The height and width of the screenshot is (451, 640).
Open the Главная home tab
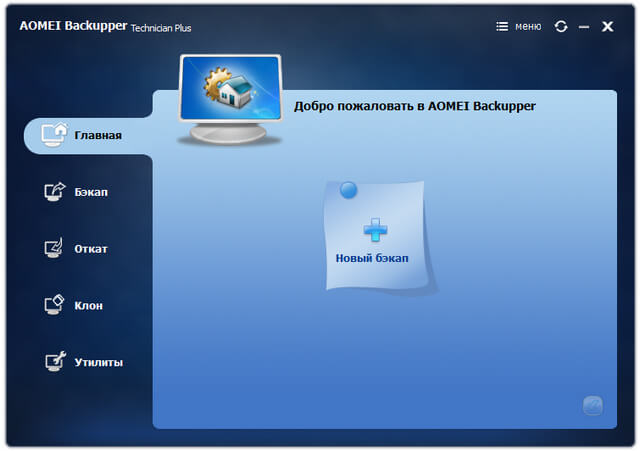(x=88, y=136)
